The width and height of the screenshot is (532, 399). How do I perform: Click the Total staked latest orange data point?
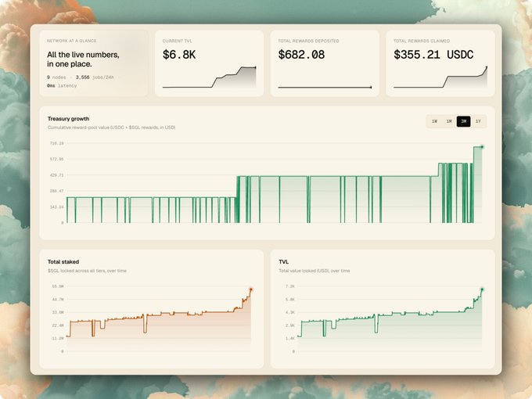(x=251, y=289)
